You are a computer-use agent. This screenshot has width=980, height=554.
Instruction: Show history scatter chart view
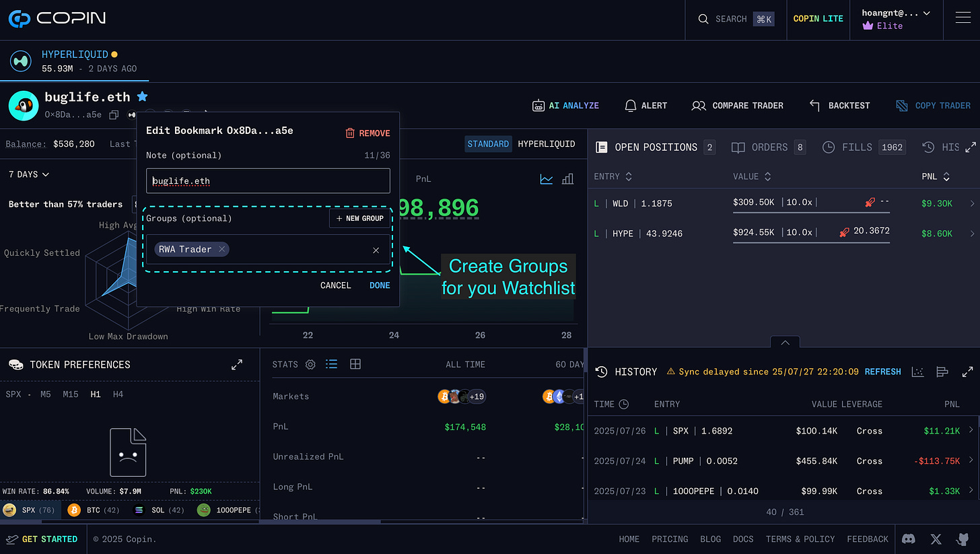point(917,372)
